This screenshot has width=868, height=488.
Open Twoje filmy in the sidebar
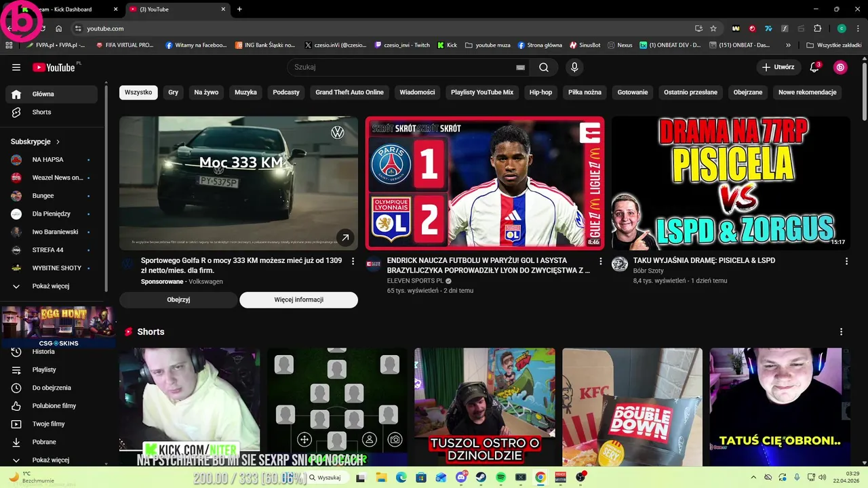click(x=52, y=424)
